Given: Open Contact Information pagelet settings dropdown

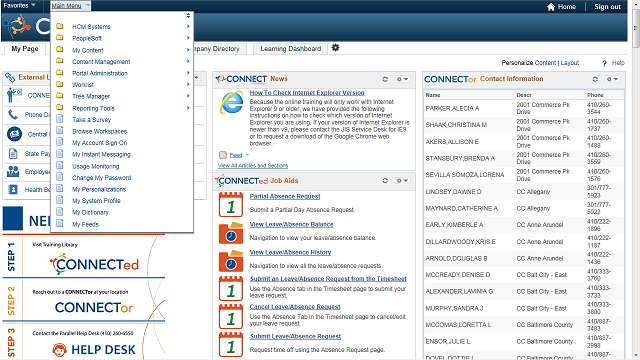Looking at the screenshot, I should tap(612, 79).
